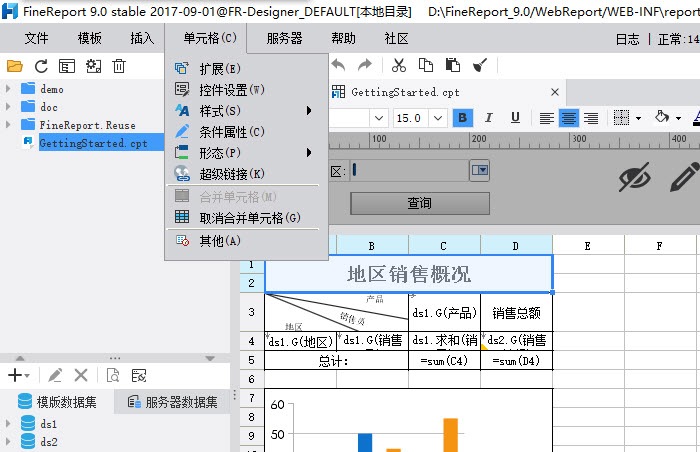Viewport: 700px width, 452px height.
Task: Open the 社区 menu
Action: click(x=396, y=38)
